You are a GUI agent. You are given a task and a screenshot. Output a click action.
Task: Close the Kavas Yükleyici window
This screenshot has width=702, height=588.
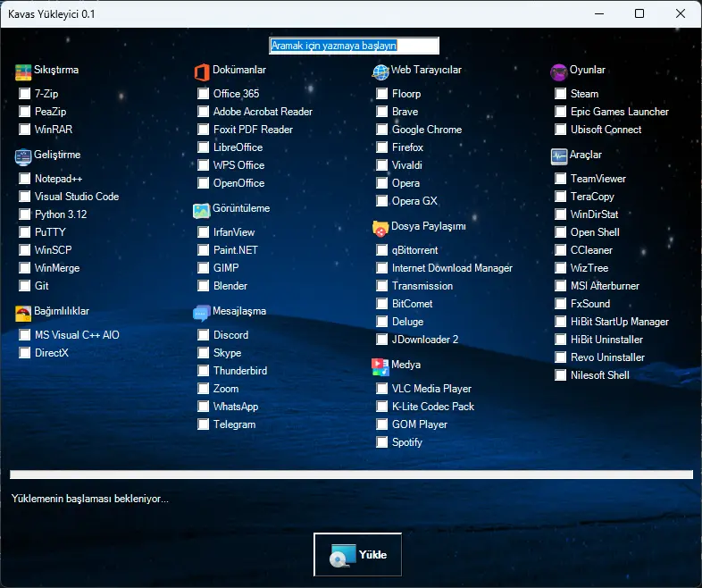click(x=680, y=14)
